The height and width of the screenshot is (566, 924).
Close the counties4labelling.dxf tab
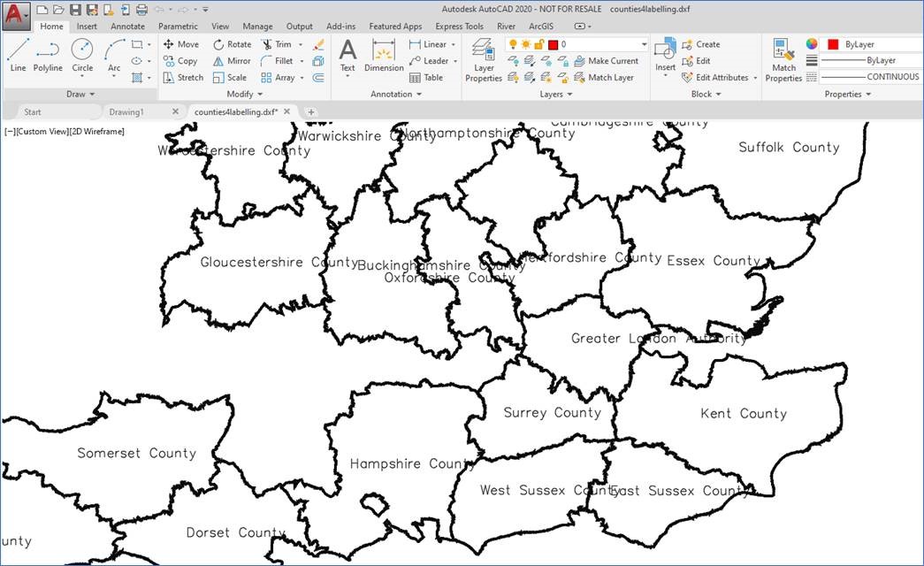point(287,111)
